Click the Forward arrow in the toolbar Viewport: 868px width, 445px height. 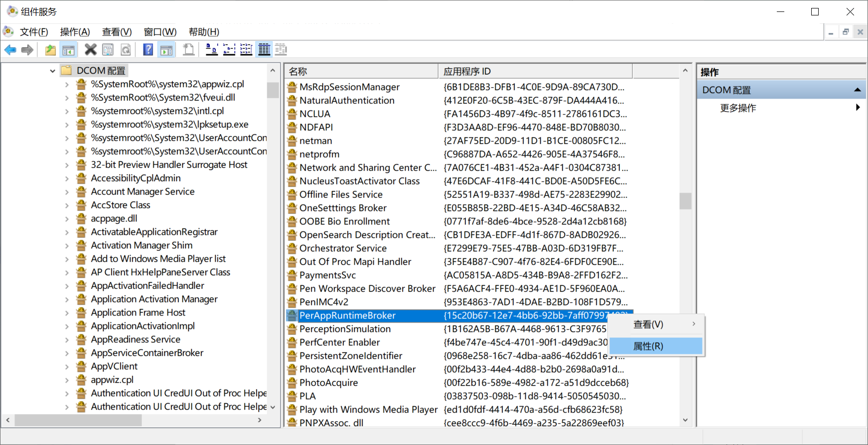pos(27,50)
